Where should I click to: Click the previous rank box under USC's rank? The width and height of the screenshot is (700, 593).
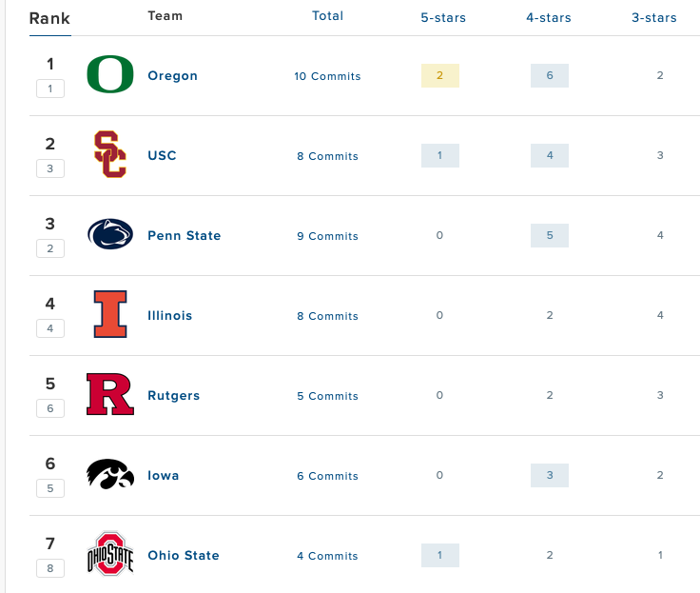tap(50, 168)
